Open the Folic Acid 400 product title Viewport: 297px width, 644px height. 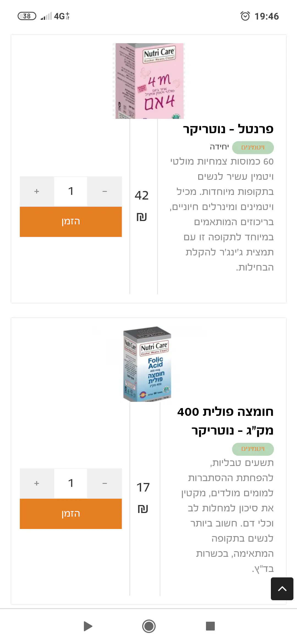pyautogui.click(x=225, y=421)
